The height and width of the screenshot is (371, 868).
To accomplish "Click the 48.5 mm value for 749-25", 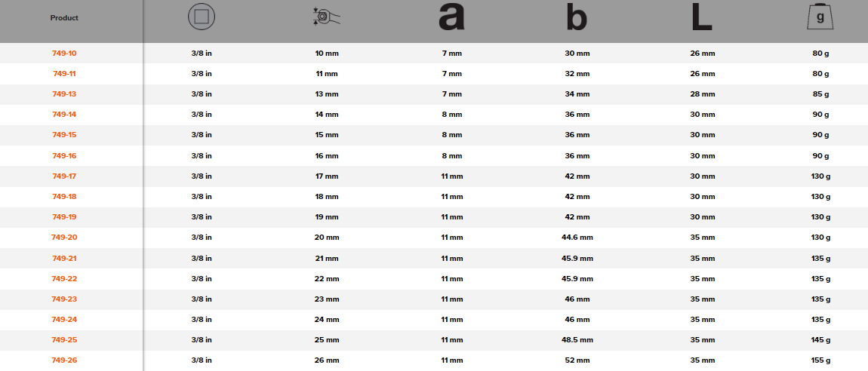I will click(577, 340).
